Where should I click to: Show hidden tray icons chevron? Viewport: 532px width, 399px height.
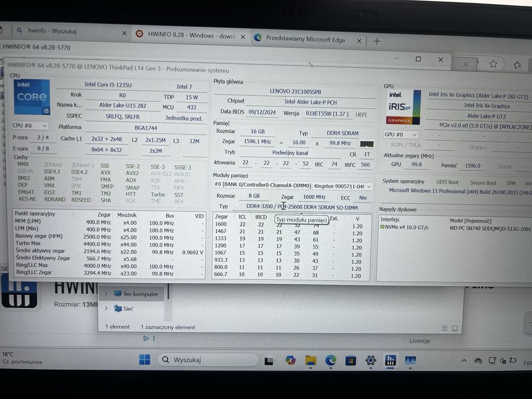click(x=464, y=360)
